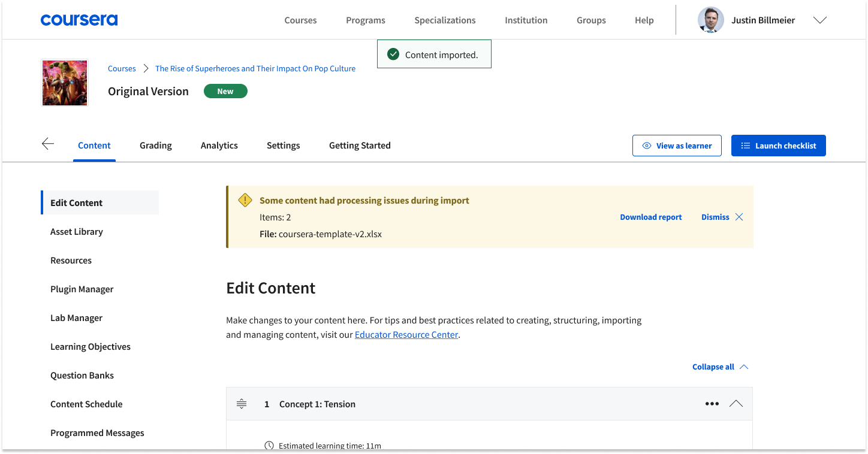Viewport: 868px width, 454px height.
Task: Click the eye icon in View as learner
Action: click(647, 146)
